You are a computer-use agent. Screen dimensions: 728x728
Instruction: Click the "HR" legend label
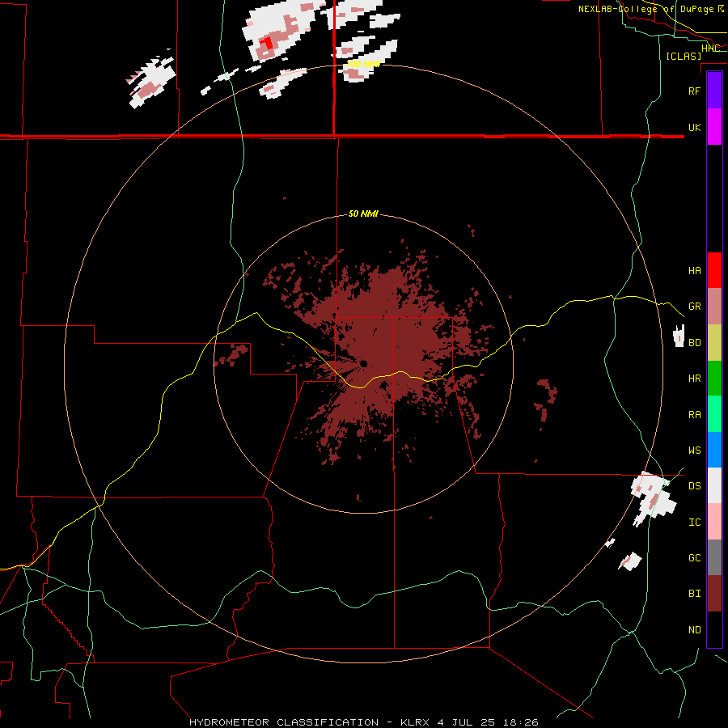tap(694, 379)
